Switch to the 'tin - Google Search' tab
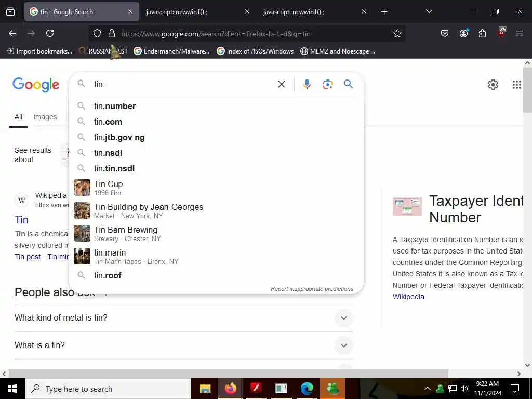The image size is (532, 399). pyautogui.click(x=82, y=12)
